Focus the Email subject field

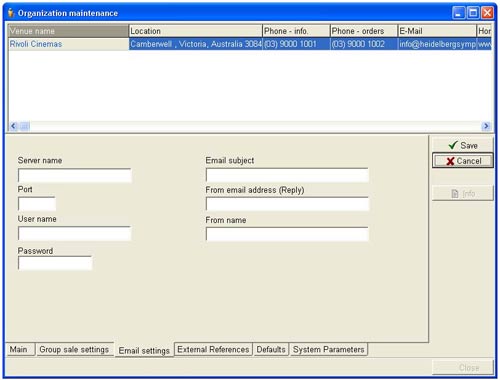(x=287, y=175)
